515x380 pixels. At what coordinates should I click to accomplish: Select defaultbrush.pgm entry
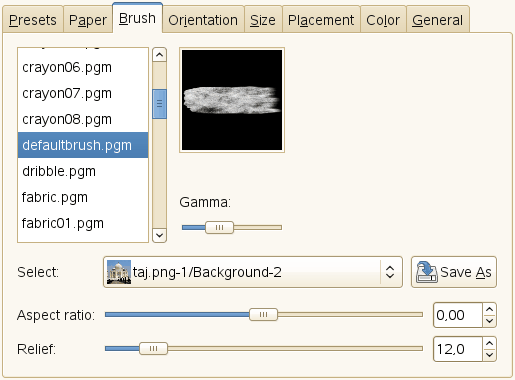click(83, 145)
